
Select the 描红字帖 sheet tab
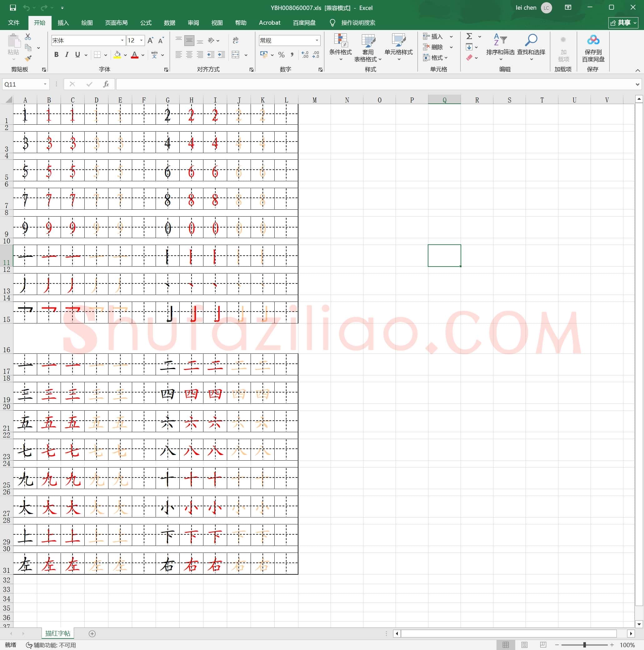coord(58,633)
